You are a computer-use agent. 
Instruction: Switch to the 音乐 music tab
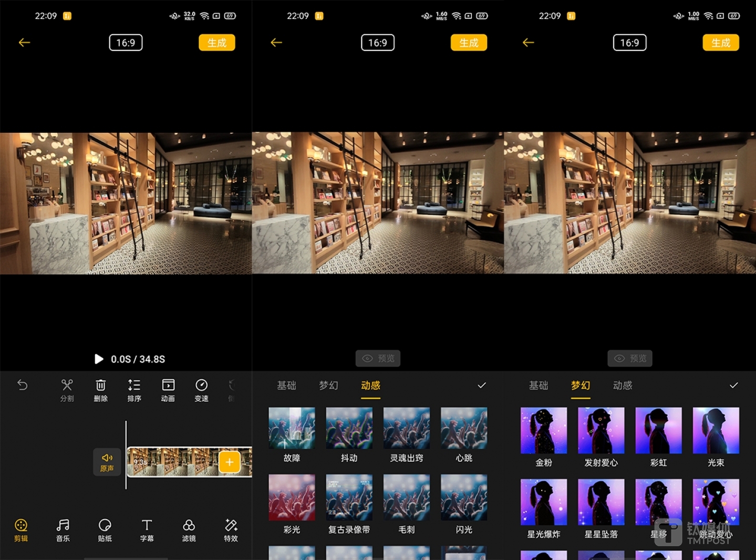tap(63, 530)
